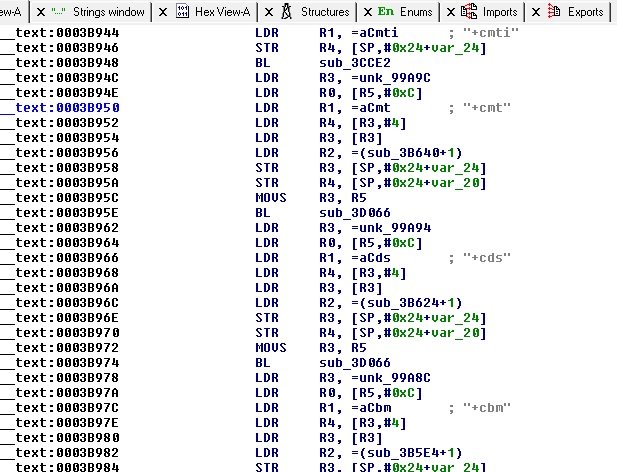The height and width of the screenshot is (472, 617).
Task: Click the "+cmt" string comment
Action: (x=487, y=108)
